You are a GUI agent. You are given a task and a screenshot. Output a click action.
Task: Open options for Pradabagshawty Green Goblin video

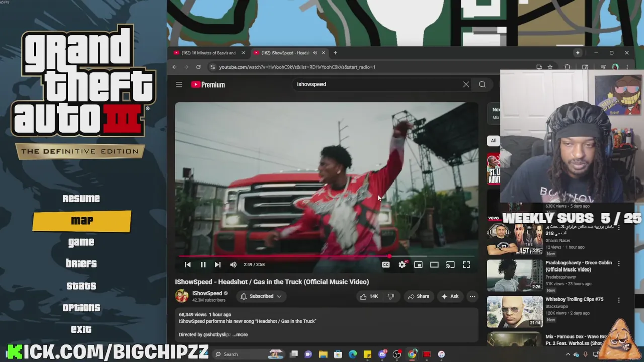(x=619, y=263)
